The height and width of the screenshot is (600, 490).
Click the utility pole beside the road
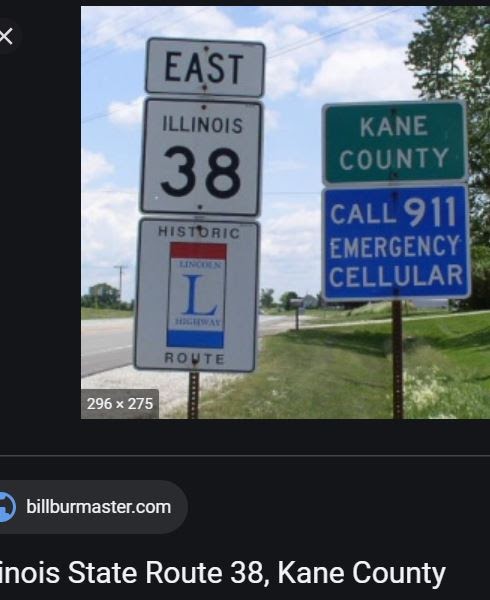pos(121,284)
